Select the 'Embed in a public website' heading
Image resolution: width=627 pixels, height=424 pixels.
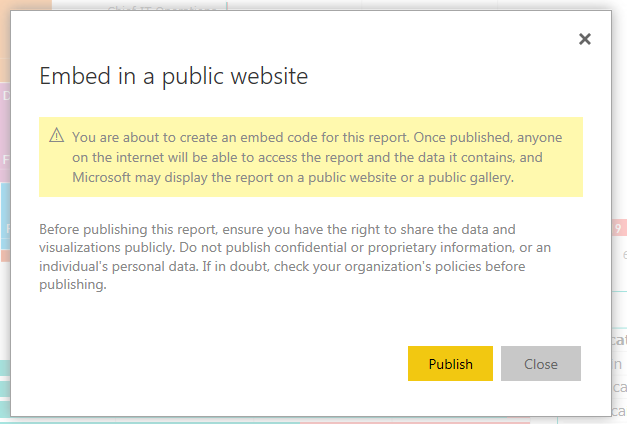coord(174,76)
